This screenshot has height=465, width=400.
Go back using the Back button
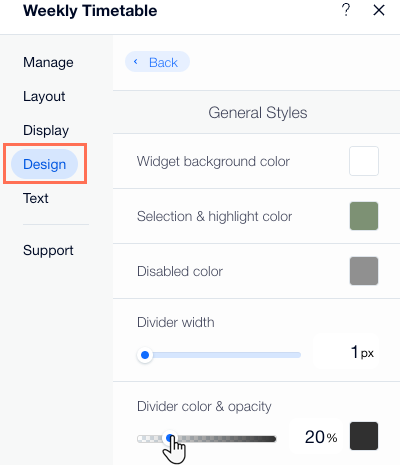(x=157, y=62)
